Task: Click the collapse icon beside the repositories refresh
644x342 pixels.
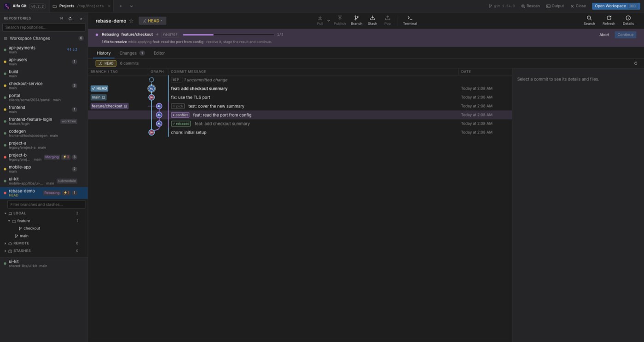Action: (x=81, y=18)
